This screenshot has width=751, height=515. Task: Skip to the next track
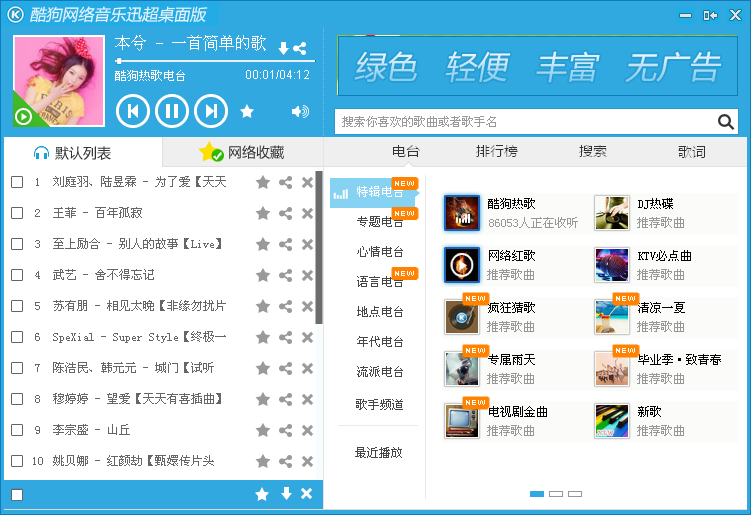click(x=211, y=111)
